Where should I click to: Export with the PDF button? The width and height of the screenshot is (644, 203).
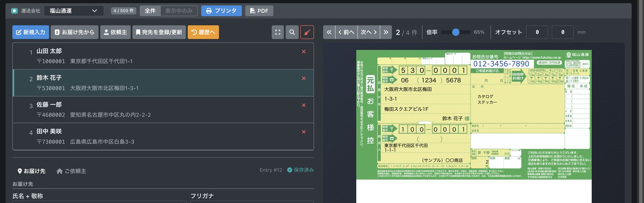click(259, 11)
